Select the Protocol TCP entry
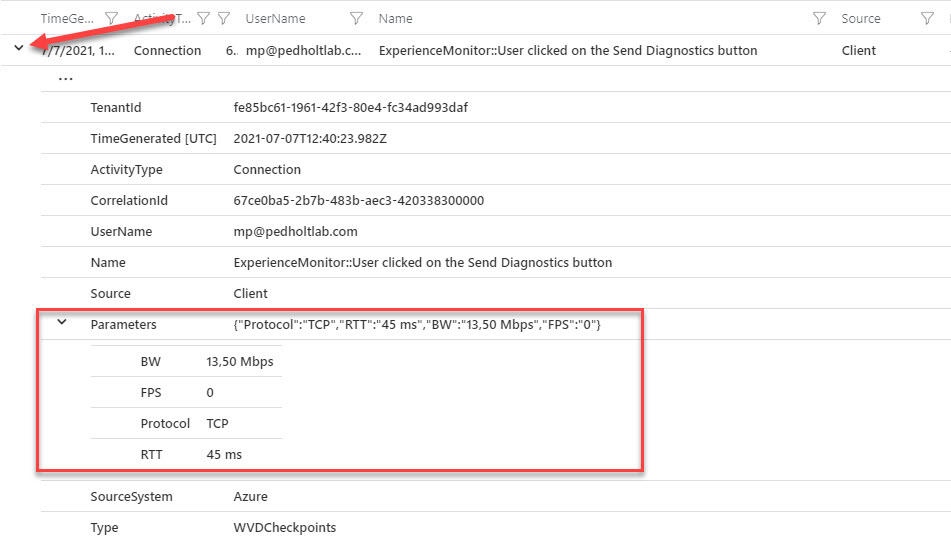This screenshot has height=540, width=951. click(x=186, y=424)
